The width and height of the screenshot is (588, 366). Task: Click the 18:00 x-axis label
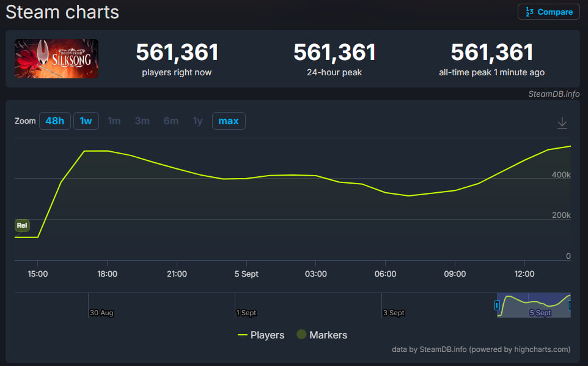[x=107, y=274]
